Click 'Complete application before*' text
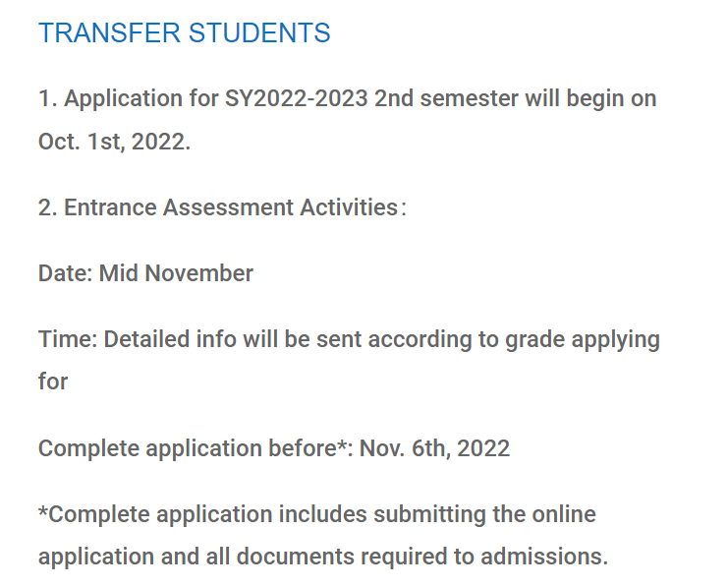Screen dimensions: 728x588 tap(193, 449)
